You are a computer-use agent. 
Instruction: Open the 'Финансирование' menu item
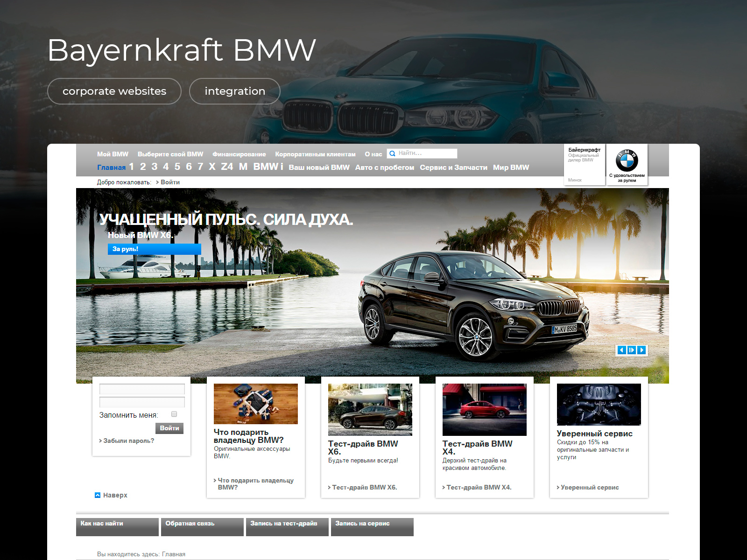pos(239,154)
